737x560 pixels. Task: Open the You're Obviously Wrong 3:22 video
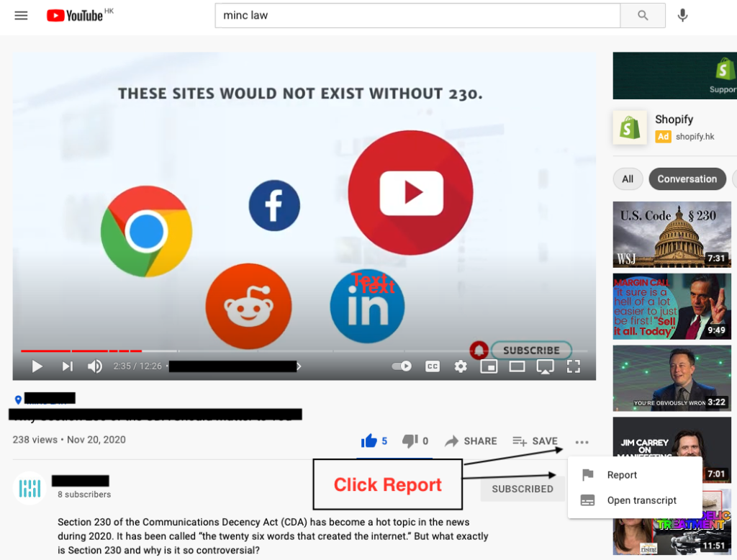click(x=672, y=379)
